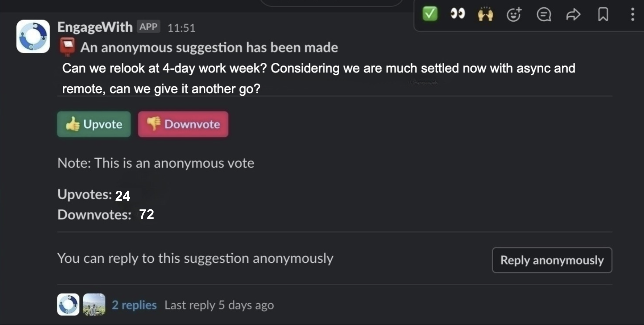644x325 pixels.
Task: Click the EngageWith app name
Action: (x=95, y=27)
